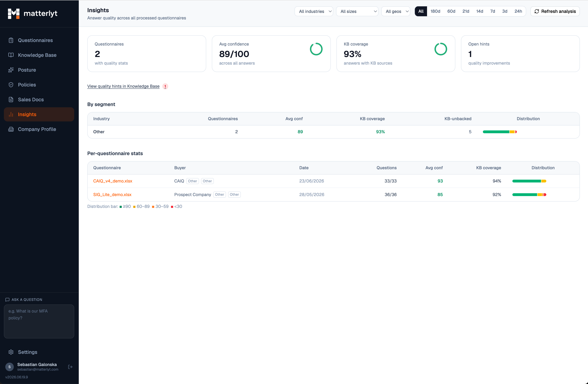Open the CAIQ_v4_demo.xlsx questionnaire
The width and height of the screenshot is (588, 384).
click(113, 181)
